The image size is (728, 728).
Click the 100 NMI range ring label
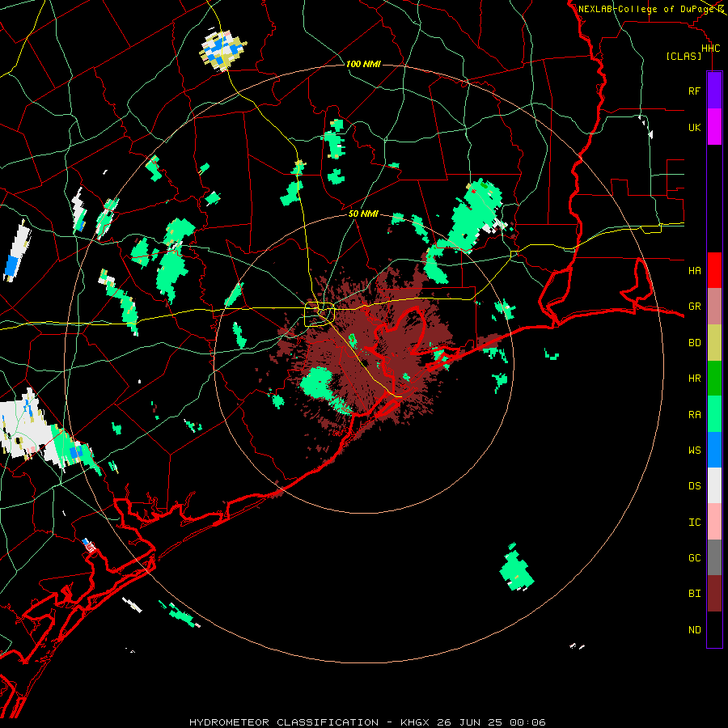(x=363, y=64)
